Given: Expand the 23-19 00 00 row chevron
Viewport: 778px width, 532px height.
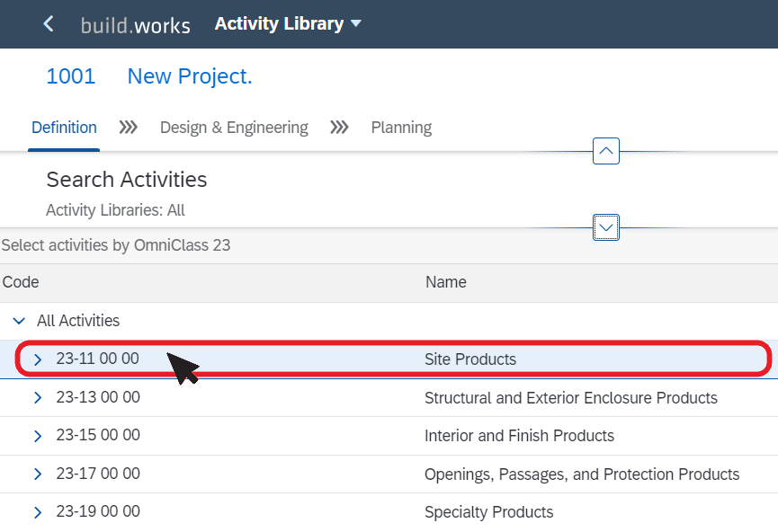Looking at the screenshot, I should point(38,512).
